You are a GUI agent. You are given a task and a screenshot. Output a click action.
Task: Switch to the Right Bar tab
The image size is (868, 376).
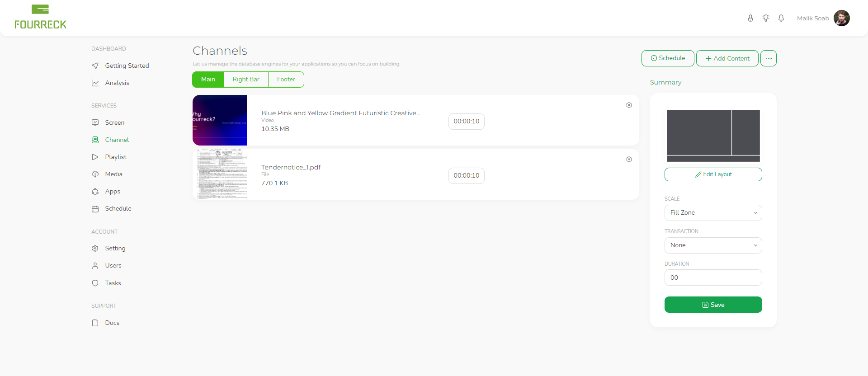246,80
